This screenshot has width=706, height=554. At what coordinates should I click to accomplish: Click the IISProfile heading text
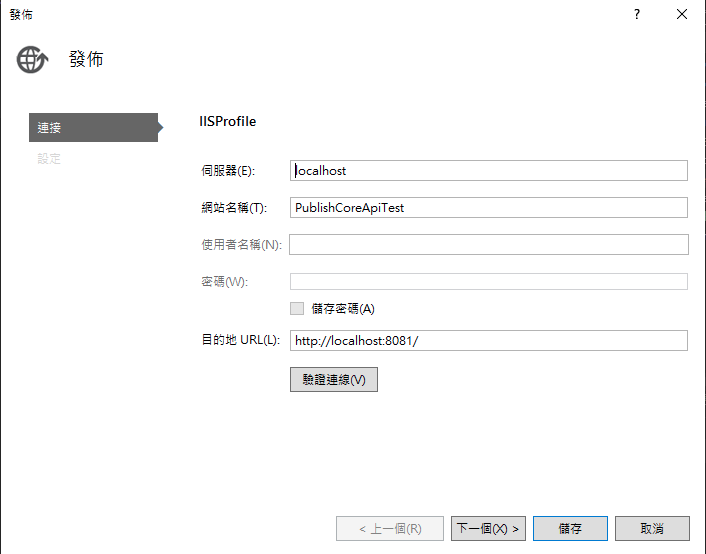pos(227,122)
